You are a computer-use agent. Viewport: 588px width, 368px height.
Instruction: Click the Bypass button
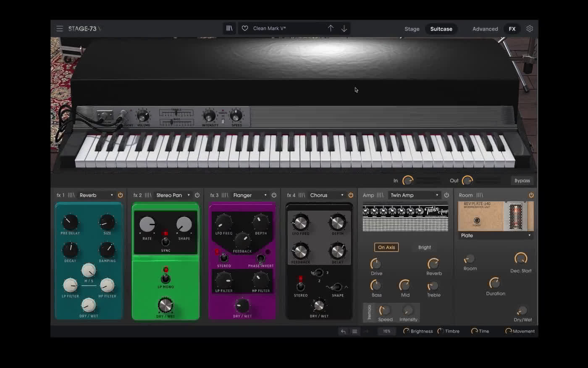pyautogui.click(x=522, y=181)
